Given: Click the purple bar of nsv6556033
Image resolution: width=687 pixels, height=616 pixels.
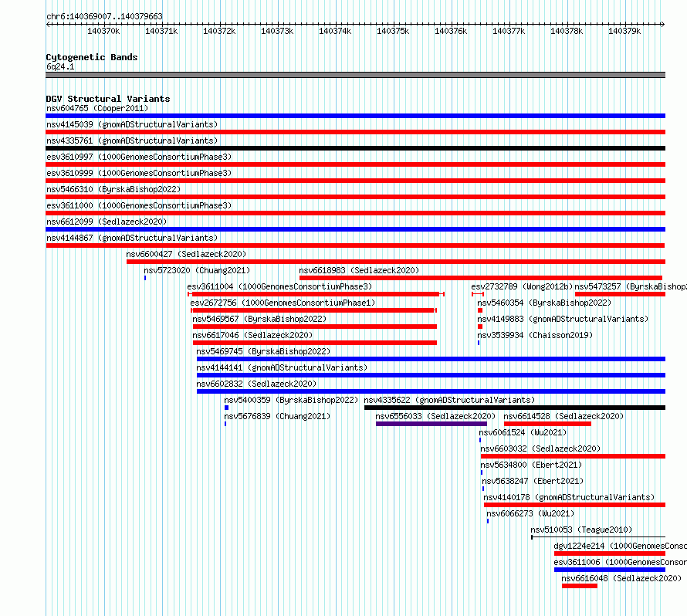Looking at the screenshot, I should 431,424.
